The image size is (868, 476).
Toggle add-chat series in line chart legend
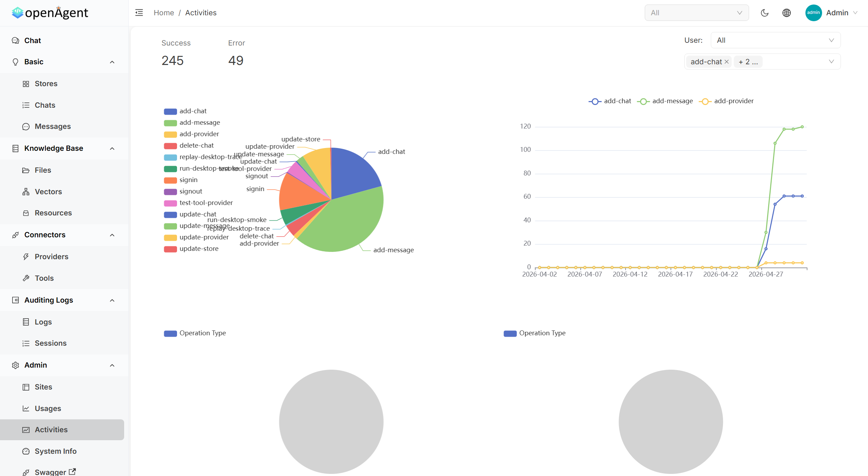pyautogui.click(x=610, y=101)
